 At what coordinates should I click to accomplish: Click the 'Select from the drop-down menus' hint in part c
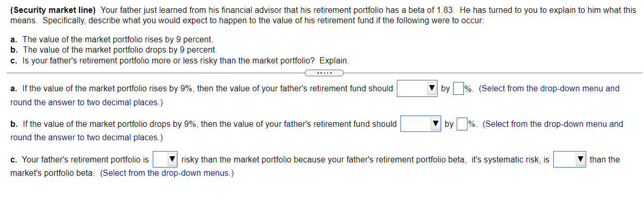(x=167, y=173)
